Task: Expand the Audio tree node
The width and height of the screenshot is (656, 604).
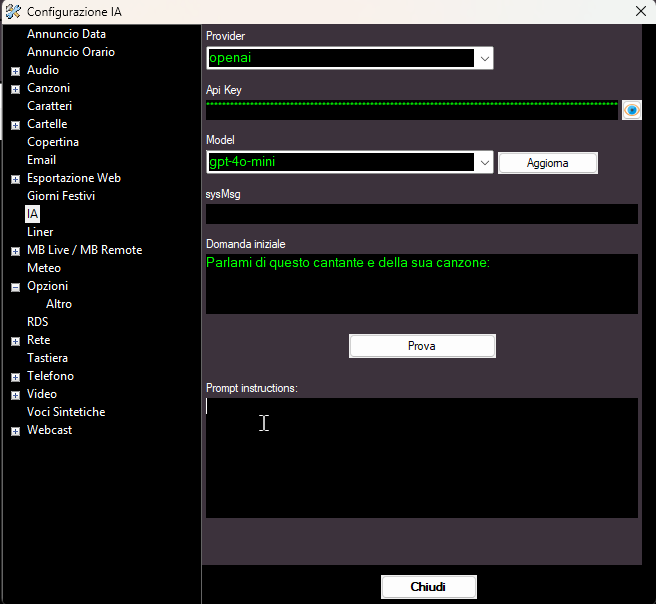Action: (x=15, y=72)
